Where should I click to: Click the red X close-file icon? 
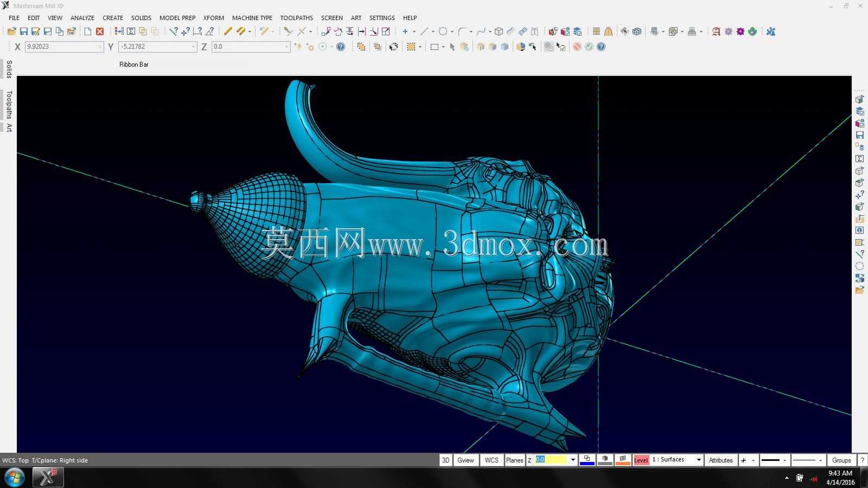(x=100, y=31)
